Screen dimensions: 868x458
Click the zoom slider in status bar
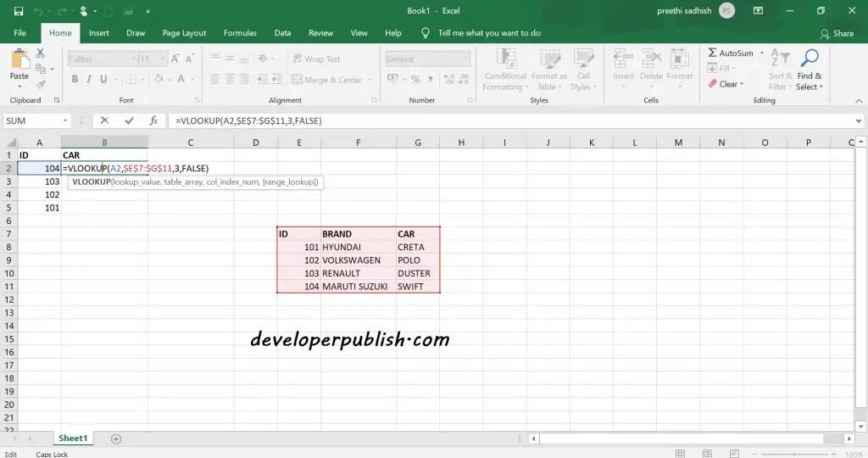794,454
